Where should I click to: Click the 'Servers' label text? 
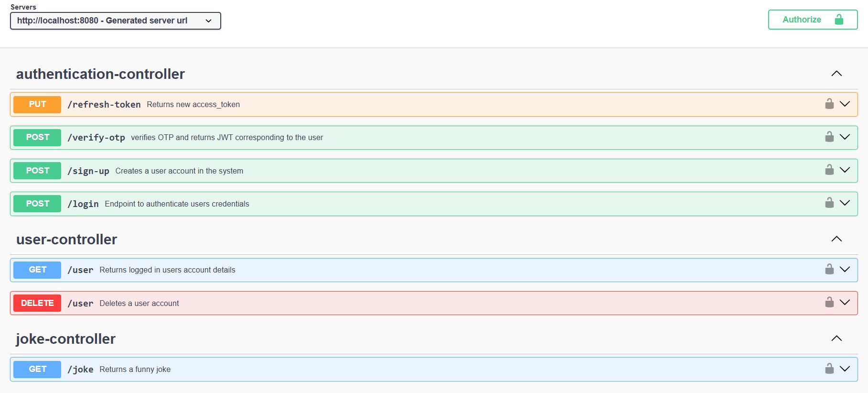click(23, 7)
